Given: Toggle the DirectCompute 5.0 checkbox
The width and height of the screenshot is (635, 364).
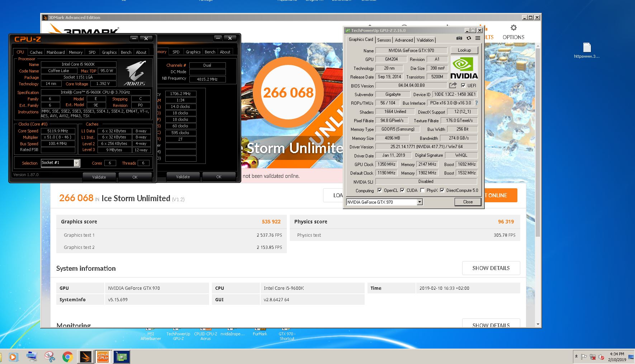Looking at the screenshot, I should (x=442, y=190).
